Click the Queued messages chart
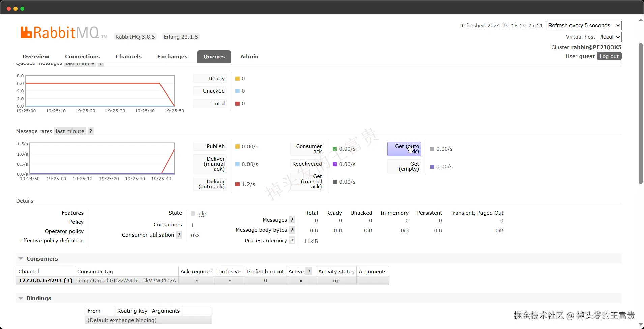This screenshot has width=644, height=329. point(100,91)
